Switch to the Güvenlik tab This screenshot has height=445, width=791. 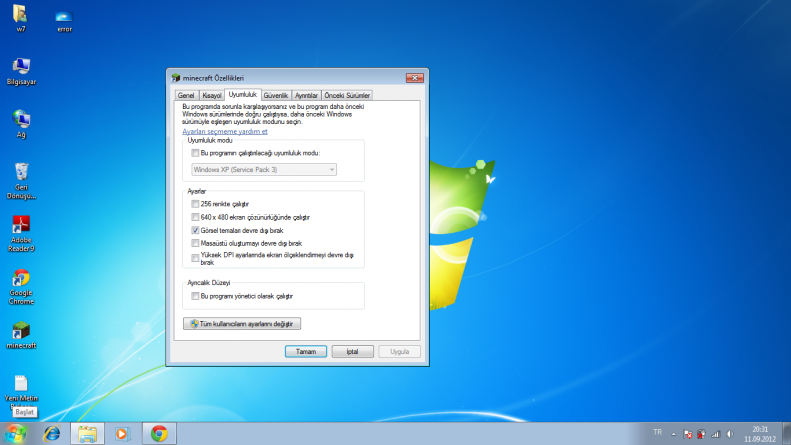276,95
